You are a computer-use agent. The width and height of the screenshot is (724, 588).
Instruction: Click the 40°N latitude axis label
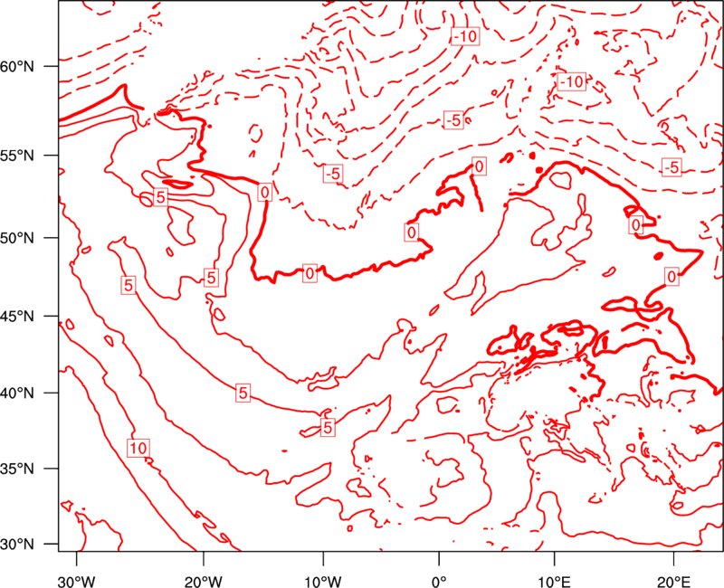(17, 394)
